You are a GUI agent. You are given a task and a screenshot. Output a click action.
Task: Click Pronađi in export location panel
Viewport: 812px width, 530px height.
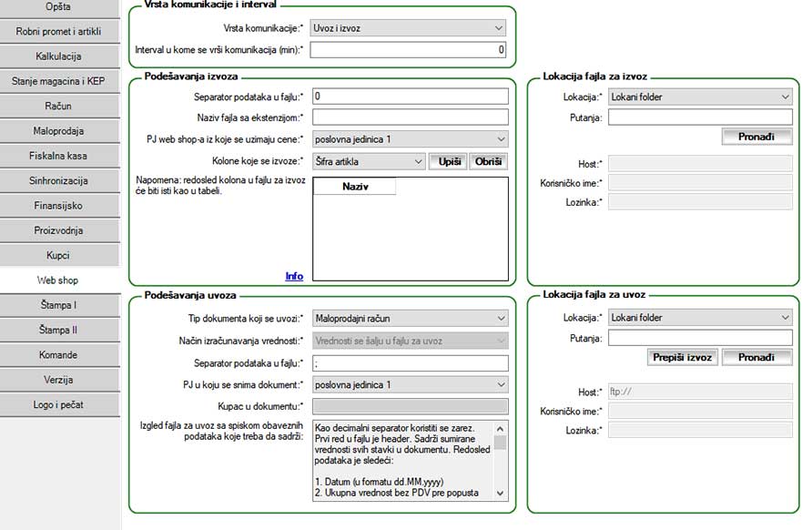756,137
